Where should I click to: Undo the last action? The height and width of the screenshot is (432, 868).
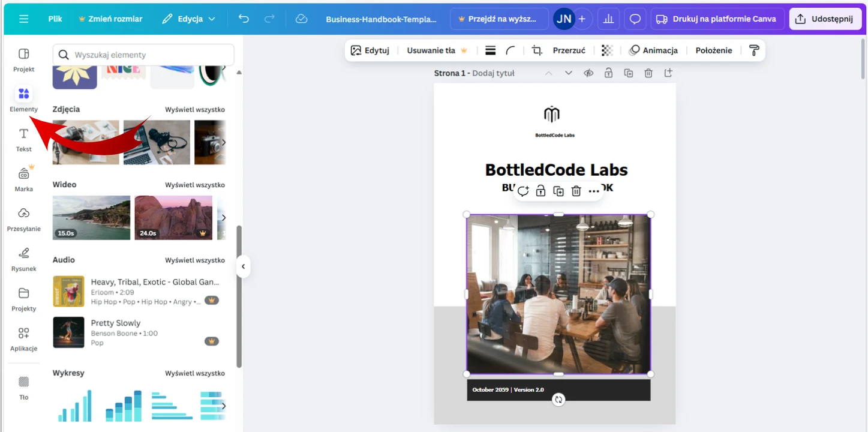244,19
